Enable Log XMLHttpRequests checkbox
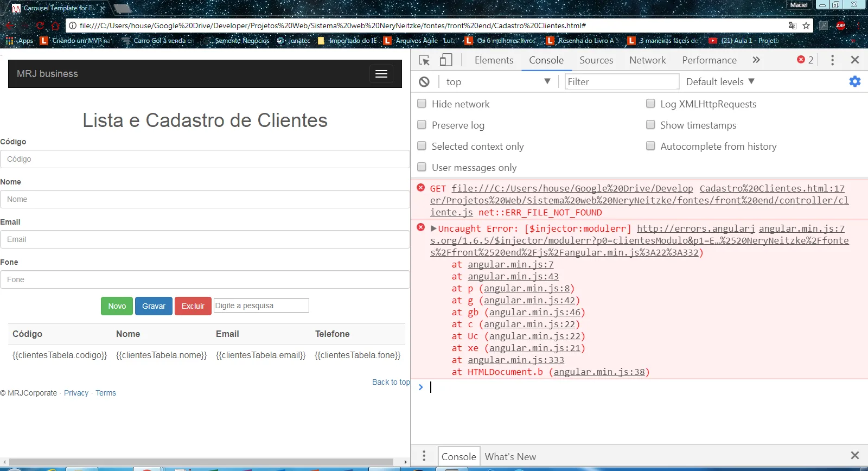The image size is (868, 471). click(650, 104)
